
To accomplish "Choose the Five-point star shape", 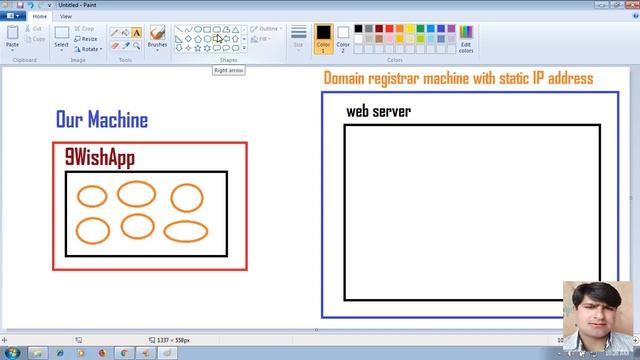I will point(198,48).
